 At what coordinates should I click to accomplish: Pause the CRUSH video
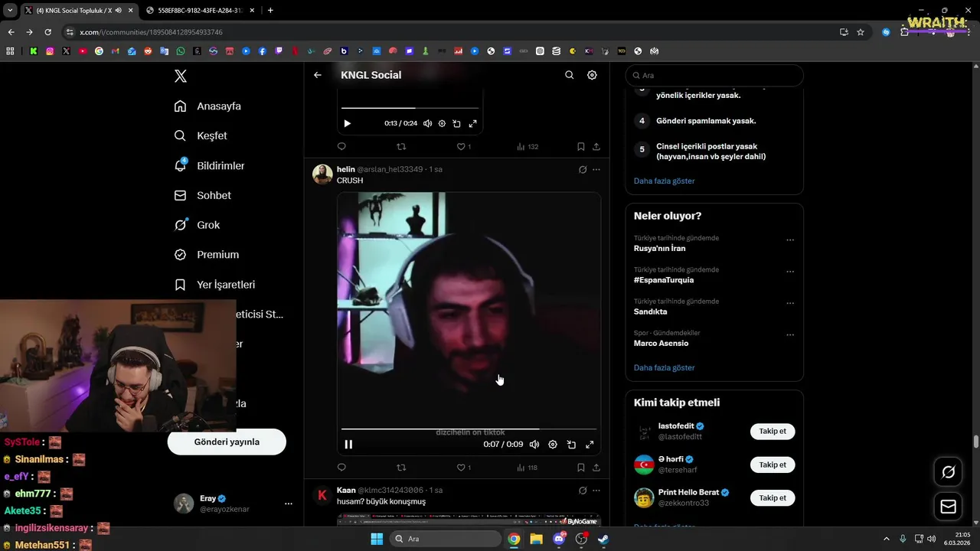click(348, 444)
